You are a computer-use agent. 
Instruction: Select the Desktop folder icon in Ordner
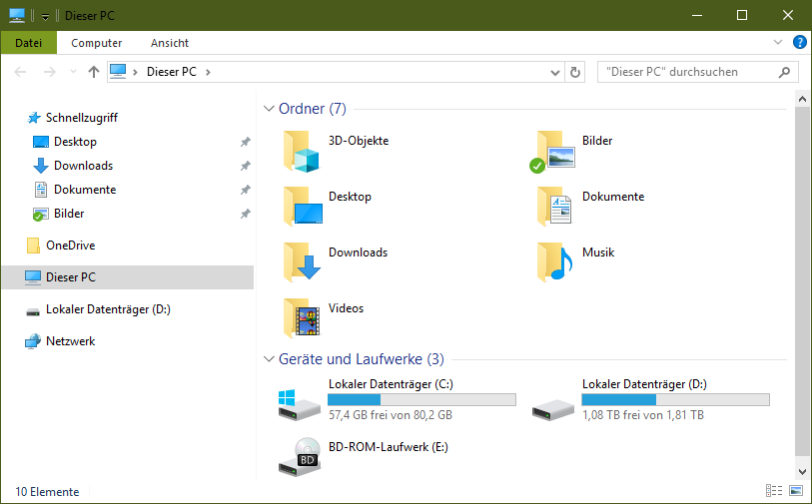click(x=303, y=207)
